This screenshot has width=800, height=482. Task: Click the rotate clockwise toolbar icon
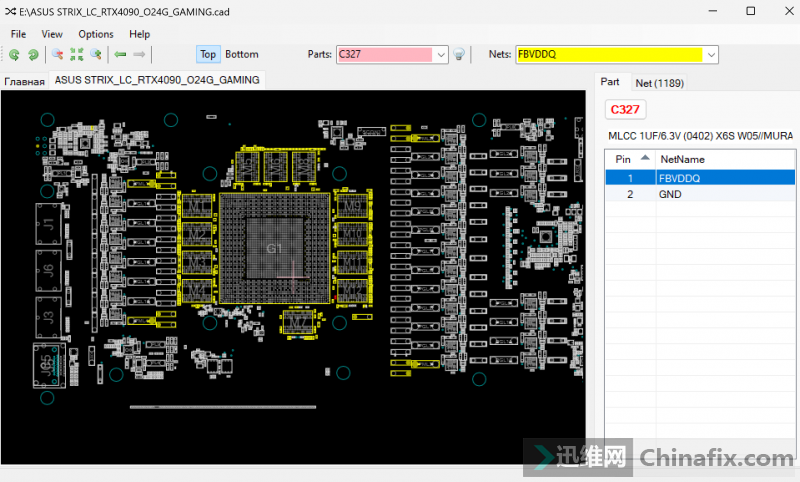click(33, 55)
